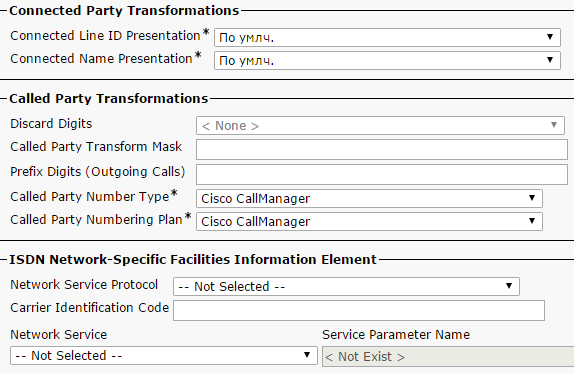Image resolution: width=574 pixels, height=374 pixels.
Task: Open the Network Service Protocol dropdown
Action: [346, 286]
